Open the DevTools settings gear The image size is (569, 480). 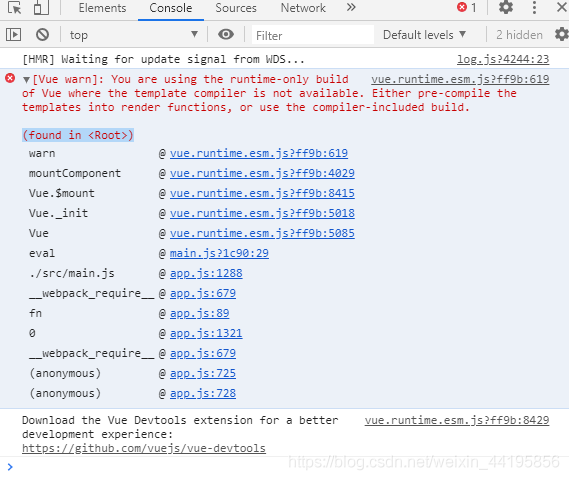pos(505,7)
